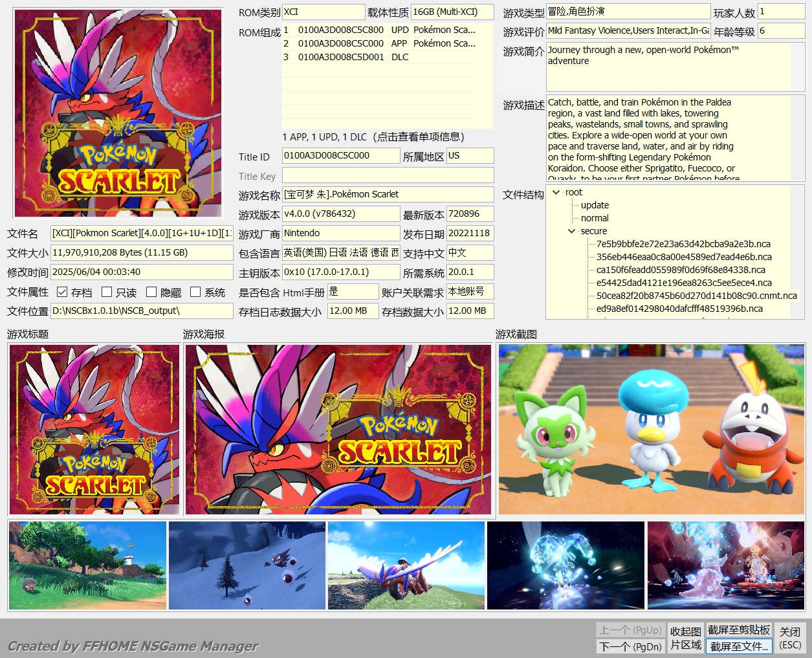Open the grassy field lighthouse screenshot
Viewport: 812px width, 658px height.
(x=87, y=565)
